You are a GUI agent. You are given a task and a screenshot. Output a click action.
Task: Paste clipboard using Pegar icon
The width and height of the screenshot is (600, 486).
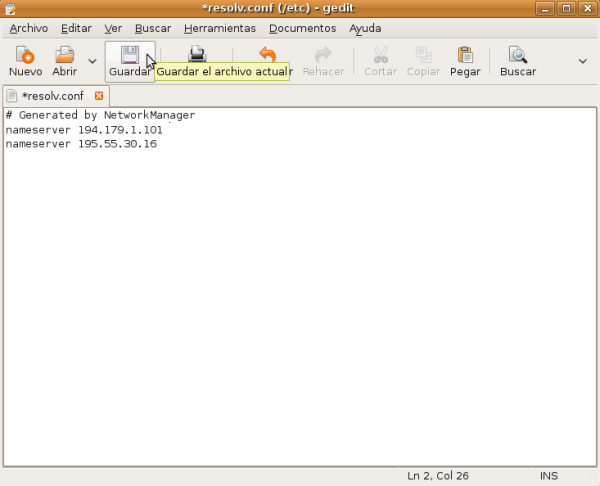click(x=465, y=55)
